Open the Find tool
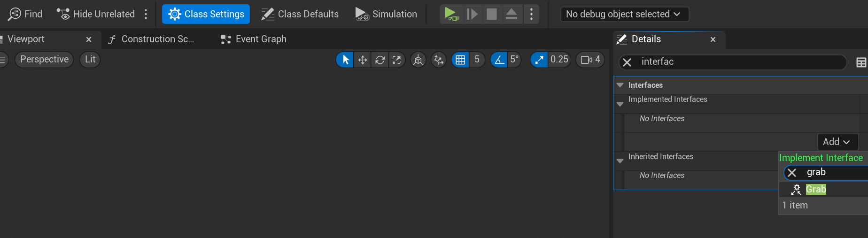The height and width of the screenshot is (238, 868). click(x=25, y=14)
